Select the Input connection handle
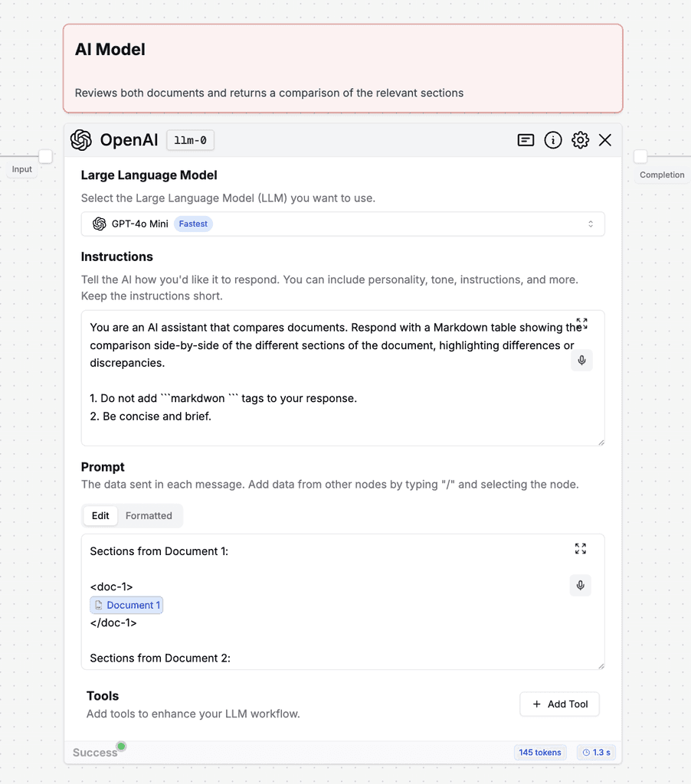This screenshot has width=691, height=784. click(45, 156)
